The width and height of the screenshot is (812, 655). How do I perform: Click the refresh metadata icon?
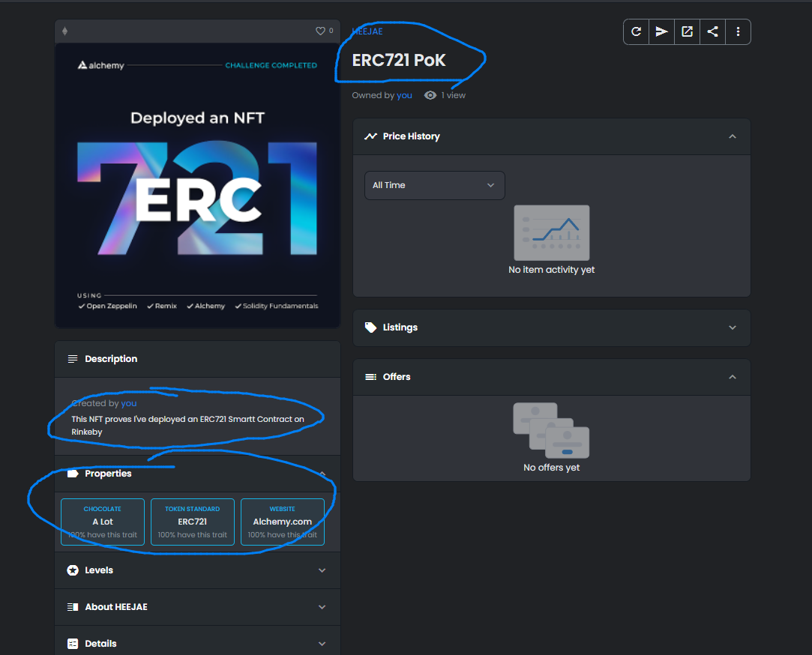tap(636, 31)
